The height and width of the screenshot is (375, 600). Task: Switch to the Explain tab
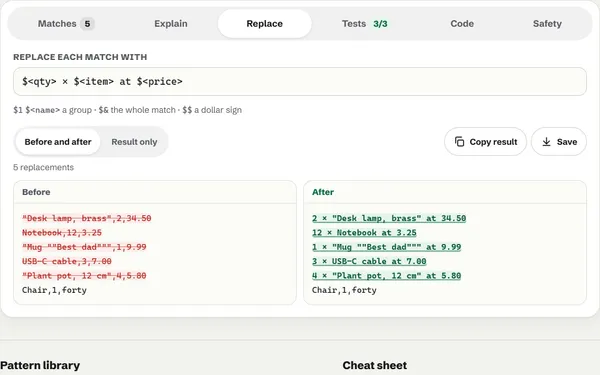coord(171,24)
